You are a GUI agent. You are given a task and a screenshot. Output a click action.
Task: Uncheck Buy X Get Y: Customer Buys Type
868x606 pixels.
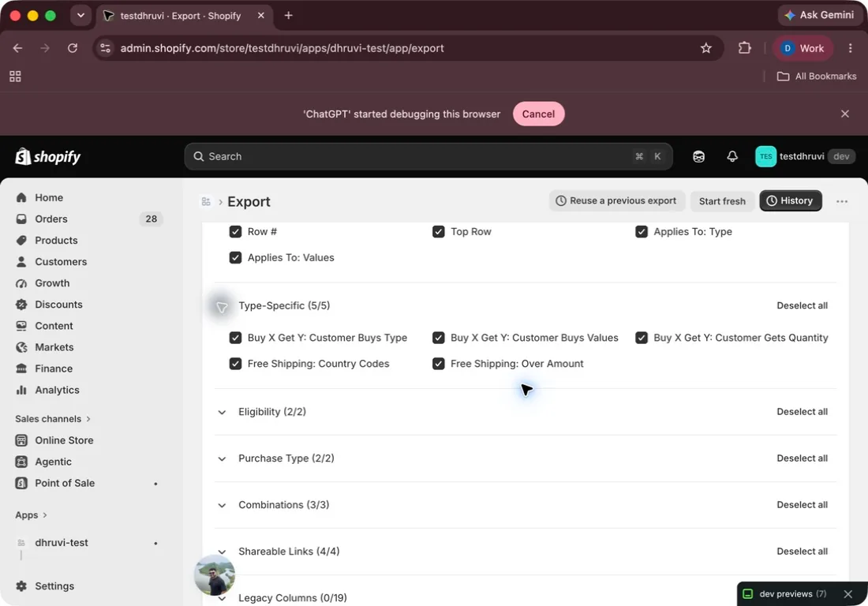coord(235,338)
